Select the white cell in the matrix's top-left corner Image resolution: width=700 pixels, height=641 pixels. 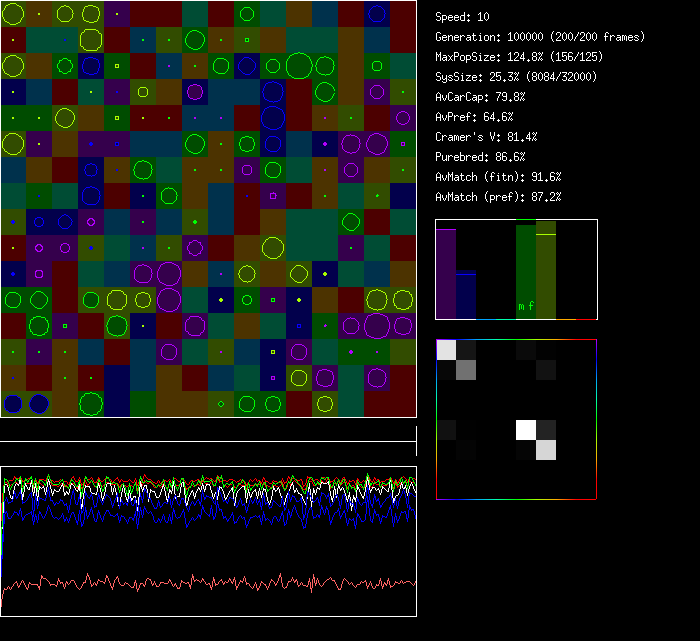coord(446,349)
